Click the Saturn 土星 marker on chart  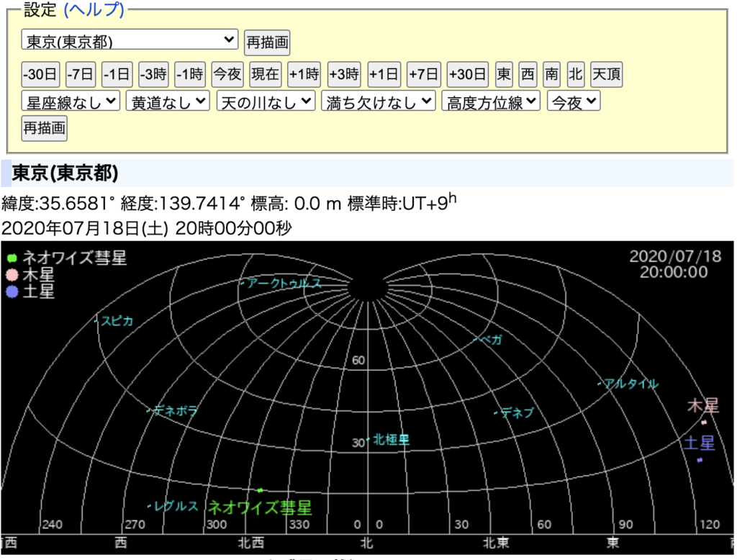pos(700,460)
